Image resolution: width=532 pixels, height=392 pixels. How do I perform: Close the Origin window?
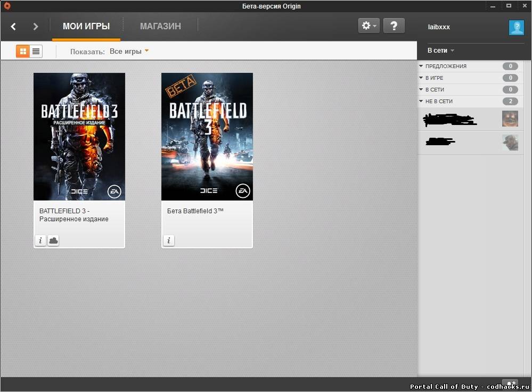click(525, 6)
